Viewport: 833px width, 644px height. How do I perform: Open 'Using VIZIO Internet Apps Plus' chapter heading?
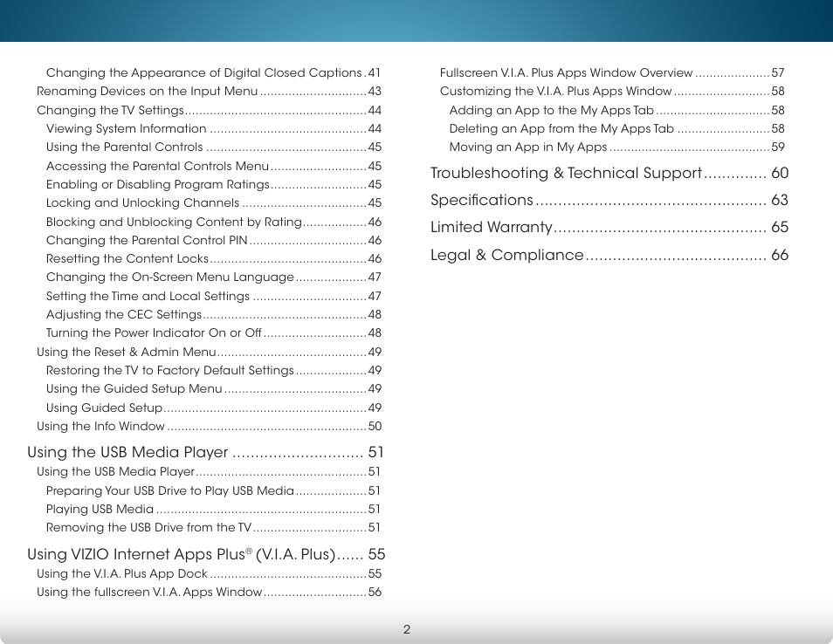coord(206,554)
